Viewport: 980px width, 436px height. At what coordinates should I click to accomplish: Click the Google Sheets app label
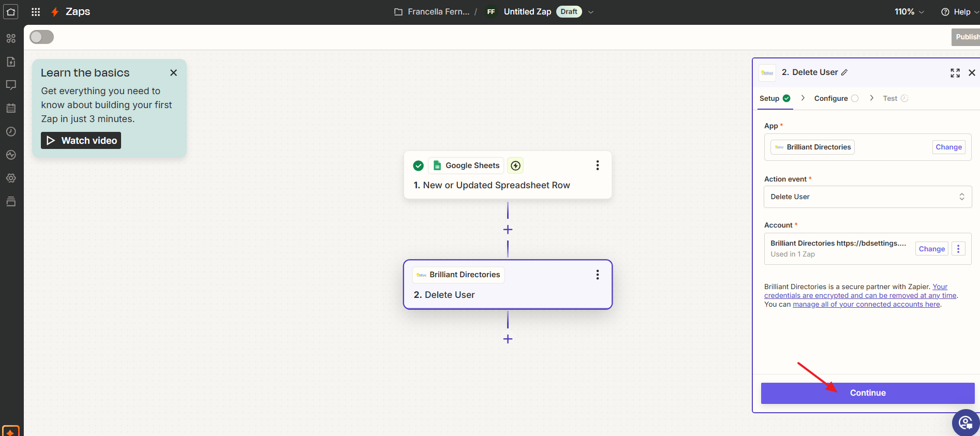click(466, 166)
